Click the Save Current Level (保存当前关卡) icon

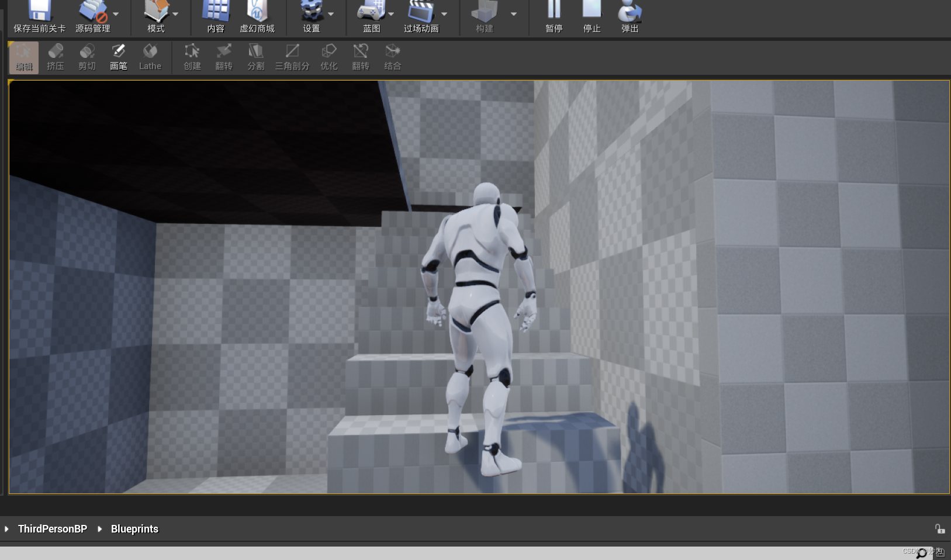pyautogui.click(x=40, y=16)
